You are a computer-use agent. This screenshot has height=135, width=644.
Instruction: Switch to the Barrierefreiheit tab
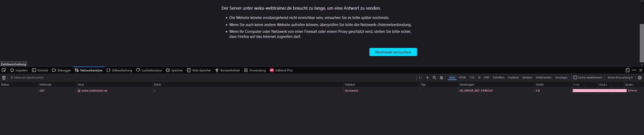[x=228, y=70]
